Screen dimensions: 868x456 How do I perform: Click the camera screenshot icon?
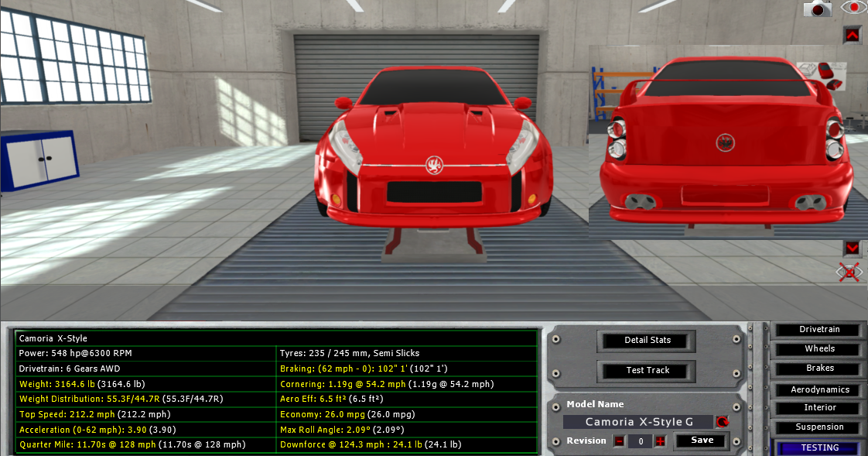817,9
